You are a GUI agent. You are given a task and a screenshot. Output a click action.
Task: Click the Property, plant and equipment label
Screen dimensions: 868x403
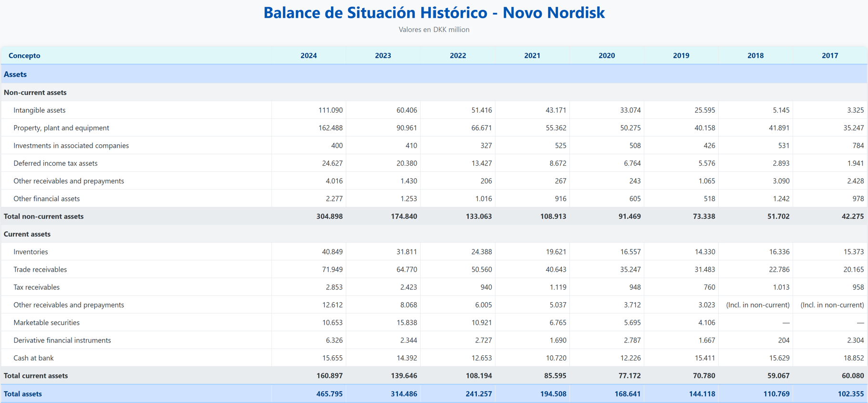coord(61,127)
